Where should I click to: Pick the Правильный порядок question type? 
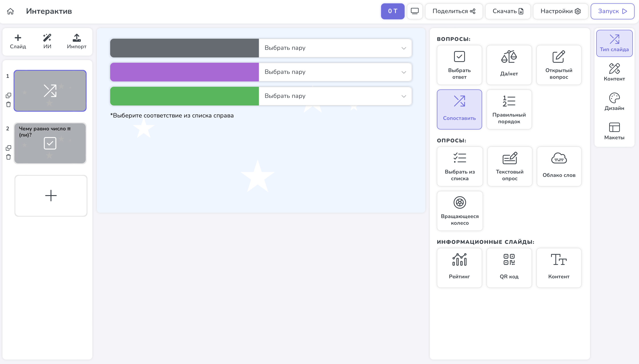(509, 109)
